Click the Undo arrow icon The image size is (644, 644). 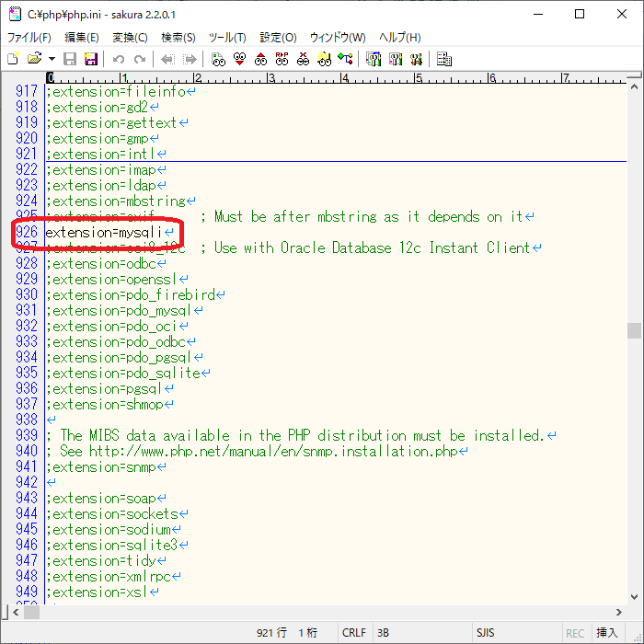119,59
